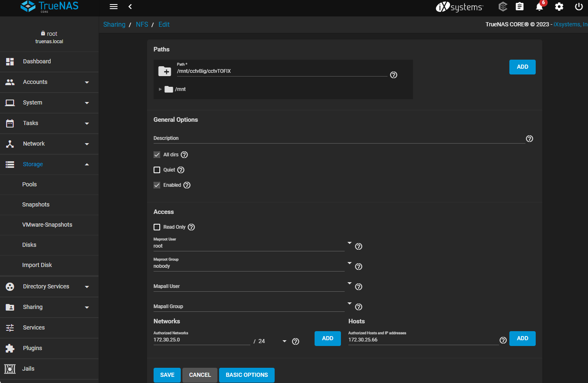The width and height of the screenshot is (588, 383).
Task: Open the Mapall Group dropdown
Action: (350, 303)
